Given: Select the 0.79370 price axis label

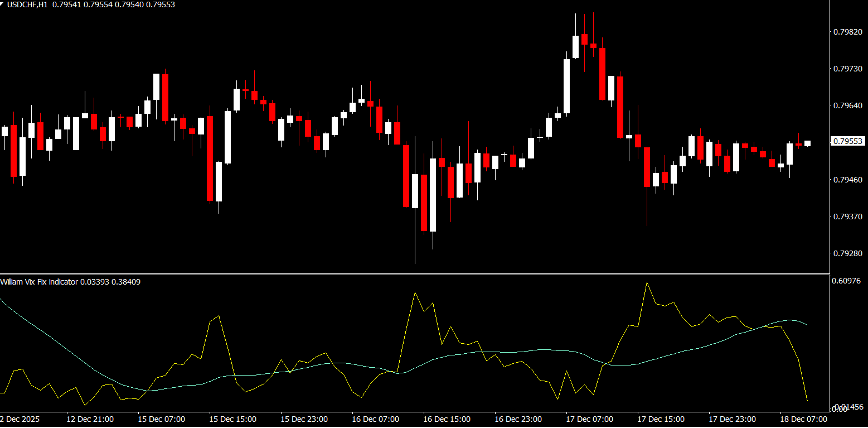Looking at the screenshot, I should click(847, 217).
